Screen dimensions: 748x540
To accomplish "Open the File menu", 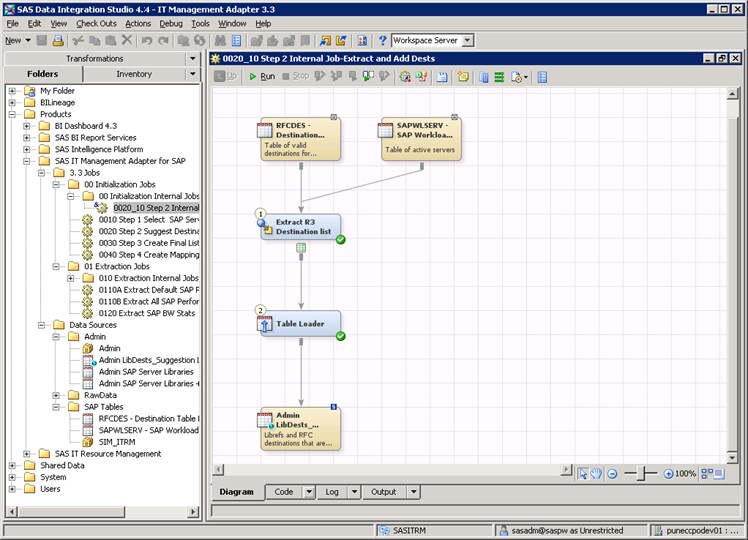I will tap(12, 23).
